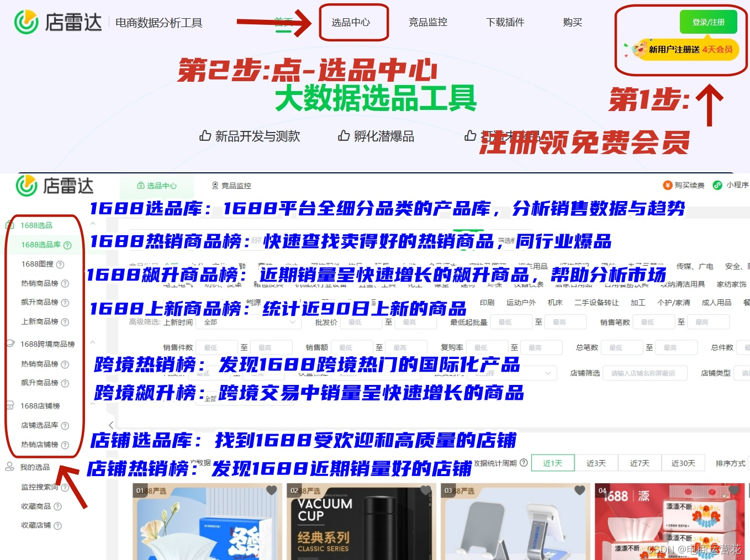Favorite product 01 with its heart icon
Image resolution: width=750 pixels, height=560 pixels.
coord(272,490)
